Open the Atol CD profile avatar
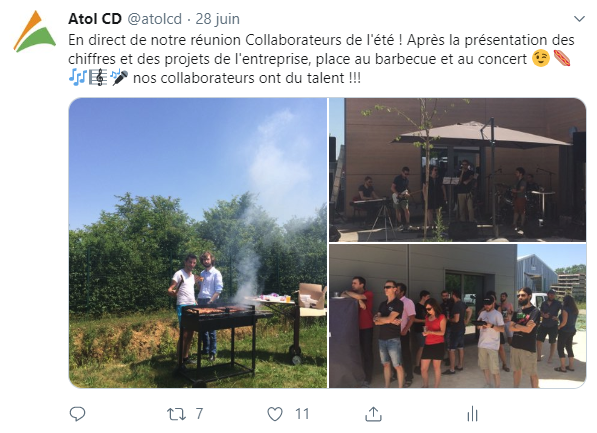 point(35,32)
